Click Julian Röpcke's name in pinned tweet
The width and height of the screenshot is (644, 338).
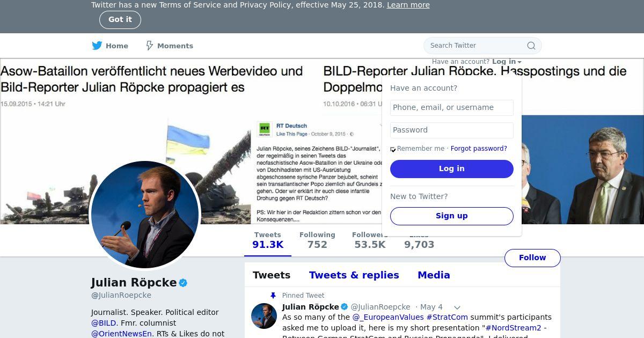point(311,307)
